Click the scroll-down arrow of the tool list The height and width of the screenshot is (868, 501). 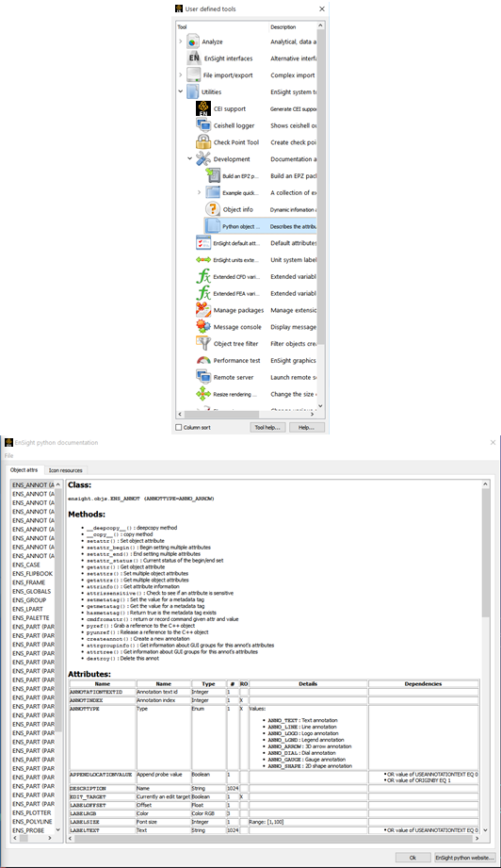tap(321, 406)
